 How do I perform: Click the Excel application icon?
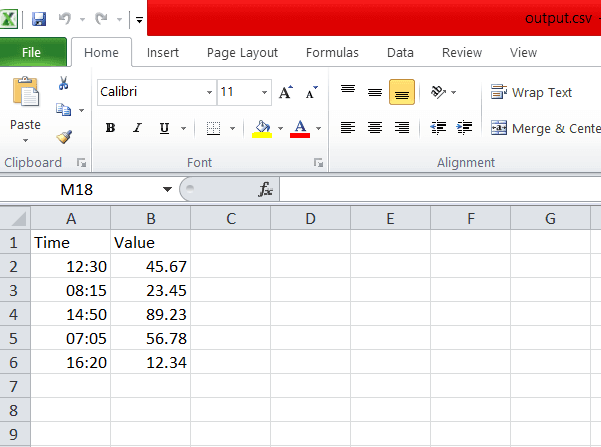8,18
